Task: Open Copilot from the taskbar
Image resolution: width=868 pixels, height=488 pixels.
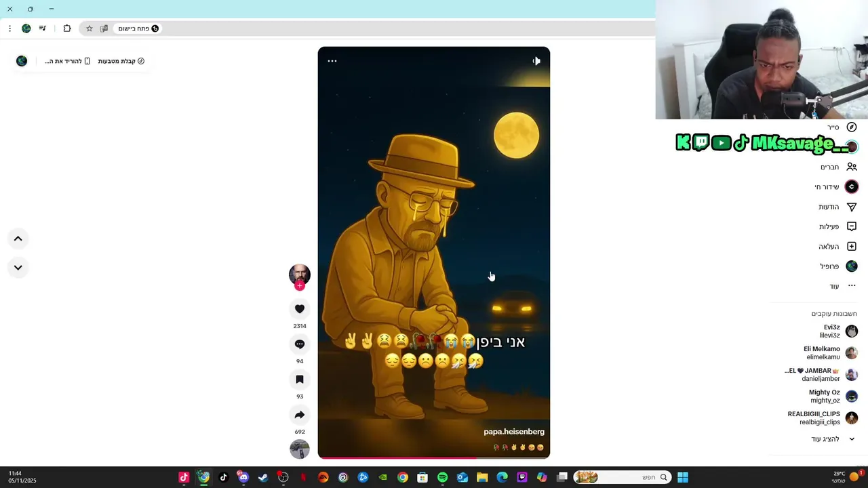Action: coord(542,478)
